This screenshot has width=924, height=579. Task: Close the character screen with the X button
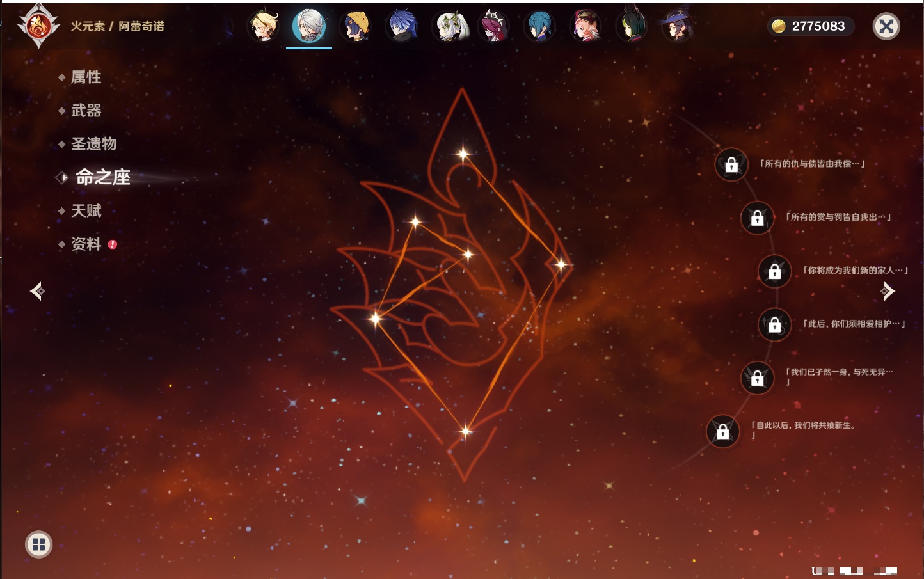(x=886, y=26)
